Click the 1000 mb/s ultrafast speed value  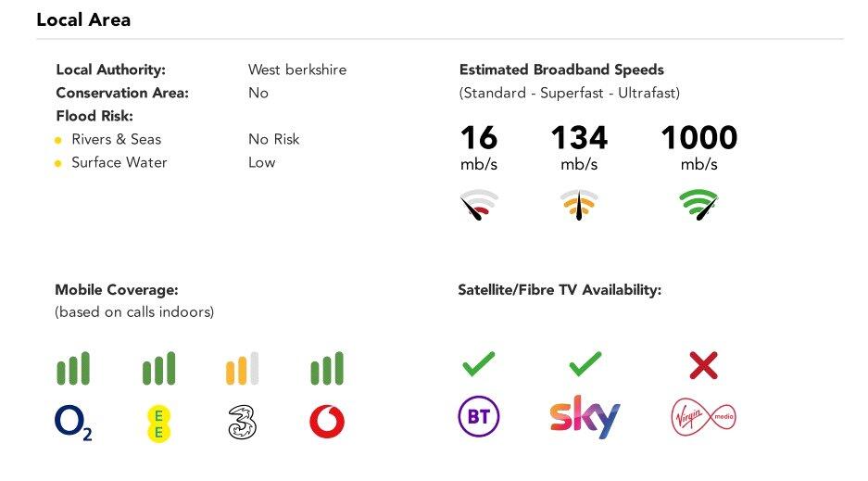pos(698,139)
